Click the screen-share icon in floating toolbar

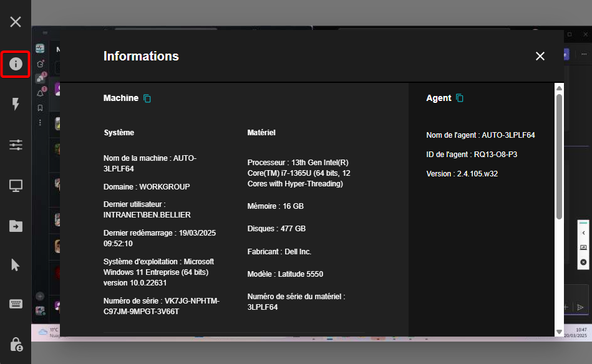[583, 247]
